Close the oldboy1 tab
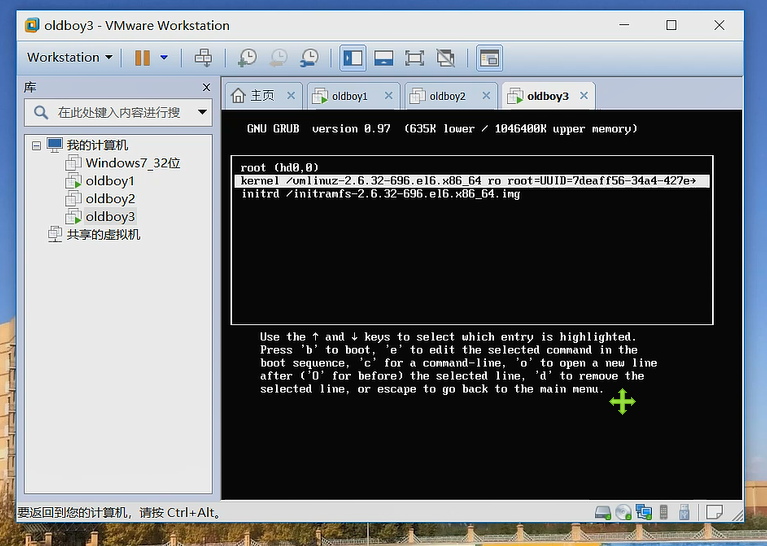The width and height of the screenshot is (767, 546). (x=388, y=95)
